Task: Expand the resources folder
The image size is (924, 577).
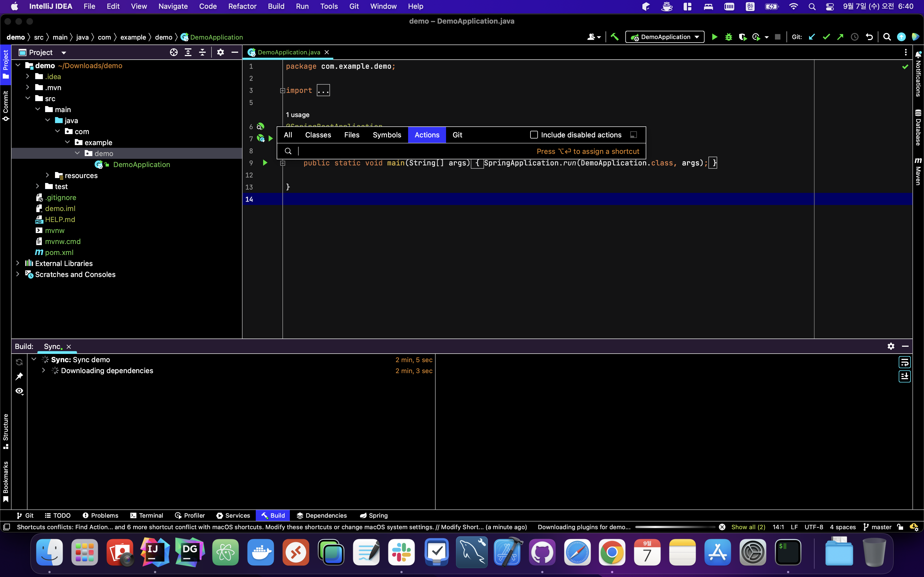Action: coord(47,175)
